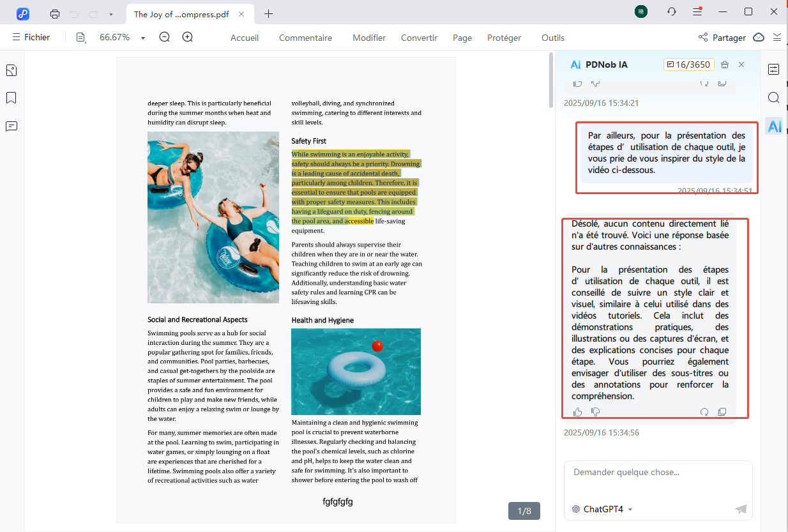Open the bookmarks panel in left sidebar
Viewport: 788px width, 532px height.
coord(11,98)
